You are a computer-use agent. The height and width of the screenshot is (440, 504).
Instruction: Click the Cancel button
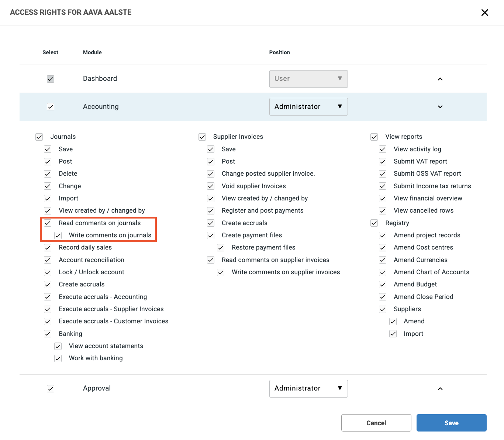(376, 423)
